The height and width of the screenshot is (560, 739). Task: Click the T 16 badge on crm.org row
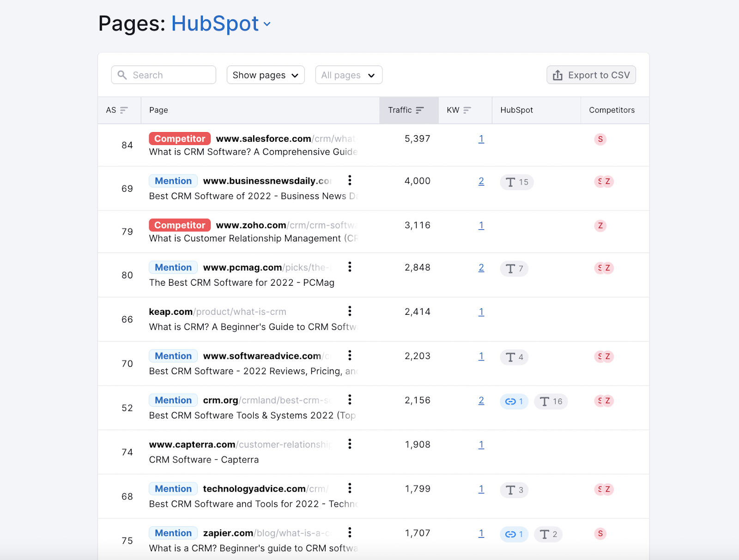tap(551, 402)
